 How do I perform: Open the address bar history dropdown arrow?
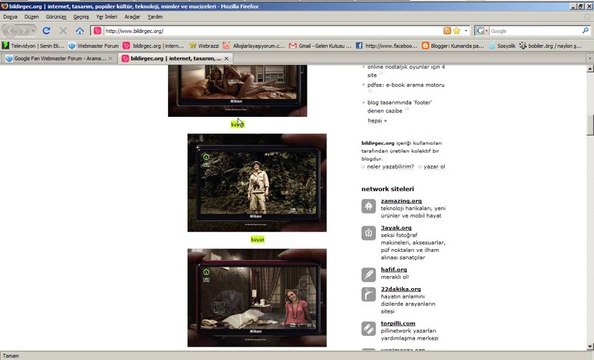[466, 31]
